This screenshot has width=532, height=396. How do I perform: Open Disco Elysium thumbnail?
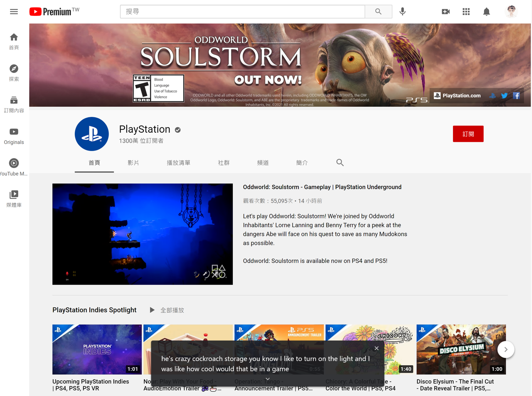(461, 349)
